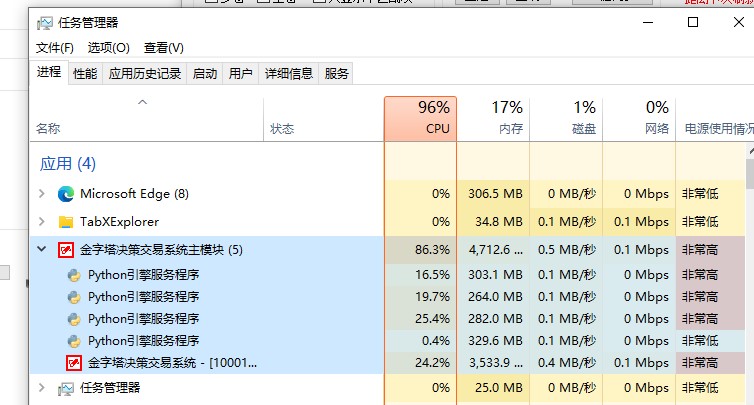Click 0.1 Mbps network value for TabXExplorer
The width and height of the screenshot is (754, 405).
[x=641, y=222]
